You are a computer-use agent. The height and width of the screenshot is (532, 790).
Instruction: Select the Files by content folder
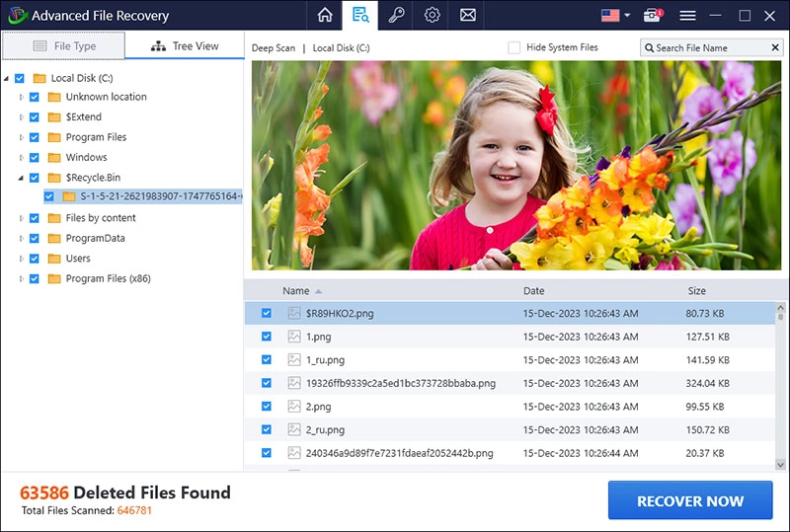[x=101, y=218]
